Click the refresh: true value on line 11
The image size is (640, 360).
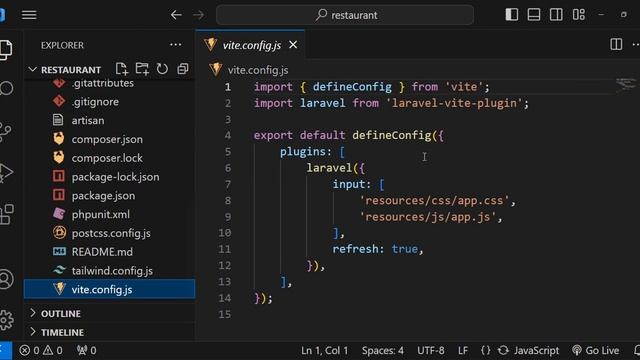click(x=404, y=249)
